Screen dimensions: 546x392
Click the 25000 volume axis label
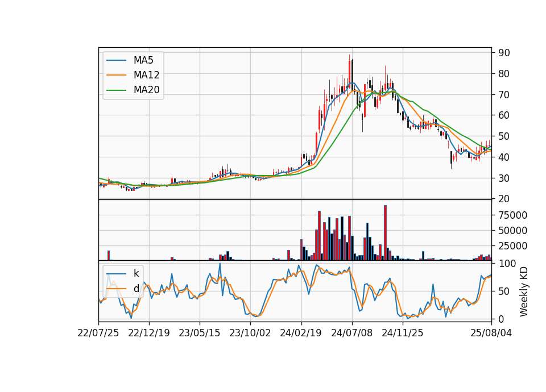[512, 246]
